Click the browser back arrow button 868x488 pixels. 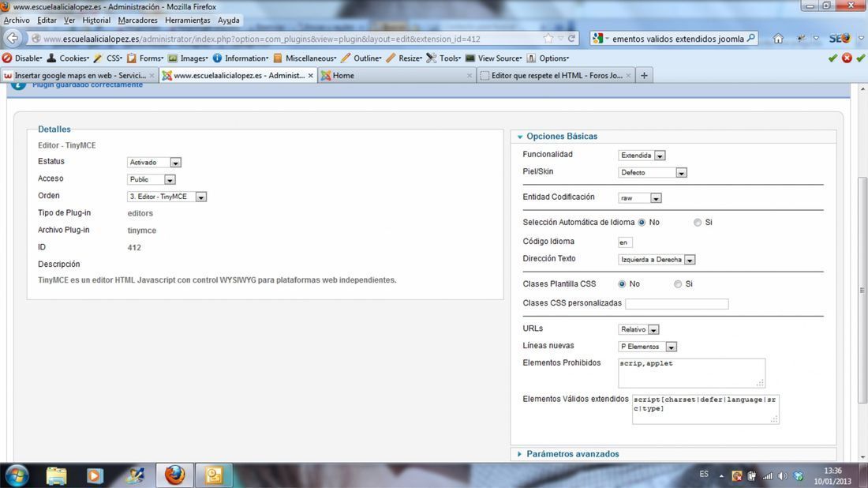tap(13, 38)
